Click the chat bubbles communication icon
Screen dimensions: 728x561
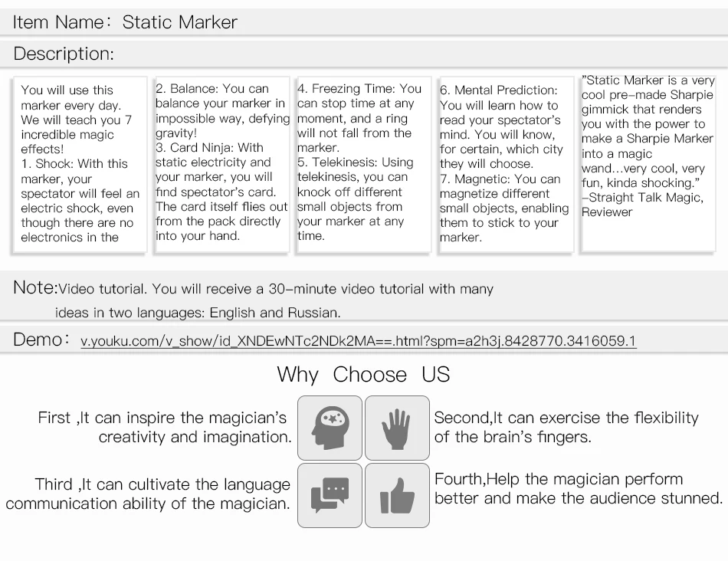tap(330, 495)
